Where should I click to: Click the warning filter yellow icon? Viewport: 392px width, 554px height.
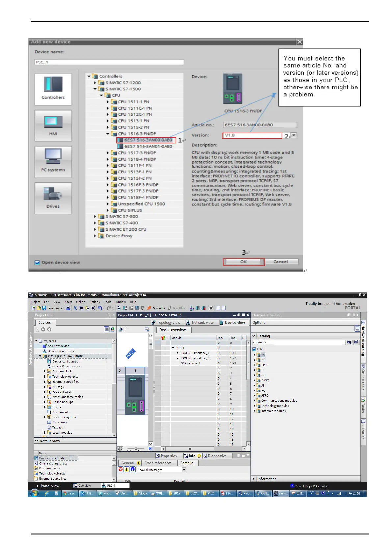127,470
